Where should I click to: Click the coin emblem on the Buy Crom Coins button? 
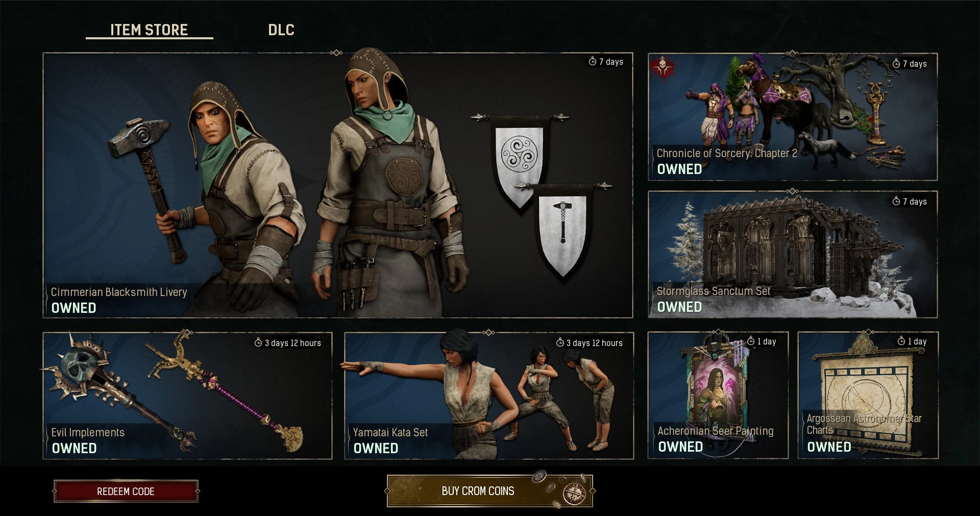[x=574, y=494]
